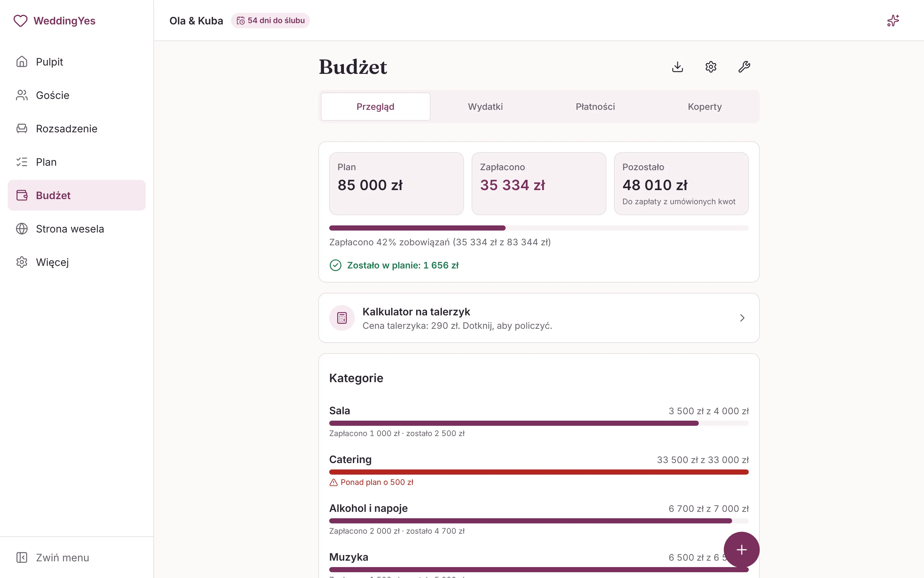The width and height of the screenshot is (924, 578).
Task: Switch to the Wydatki tab
Action: [485, 107]
